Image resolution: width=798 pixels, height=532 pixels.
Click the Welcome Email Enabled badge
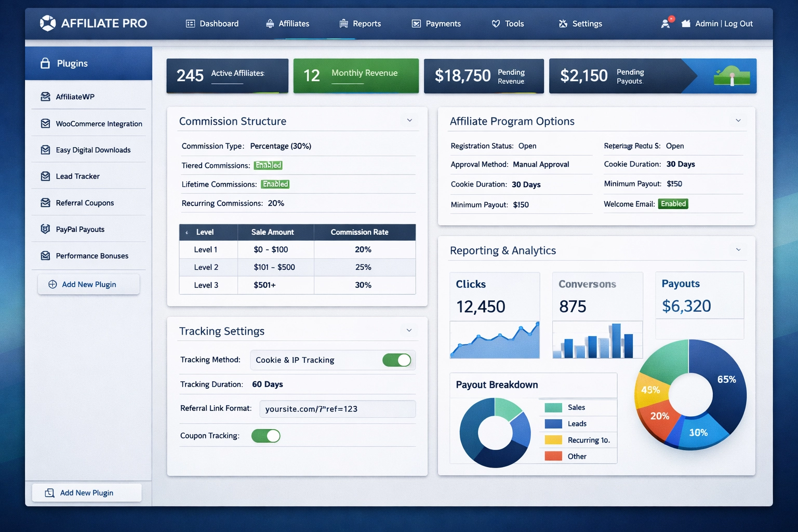coord(673,204)
